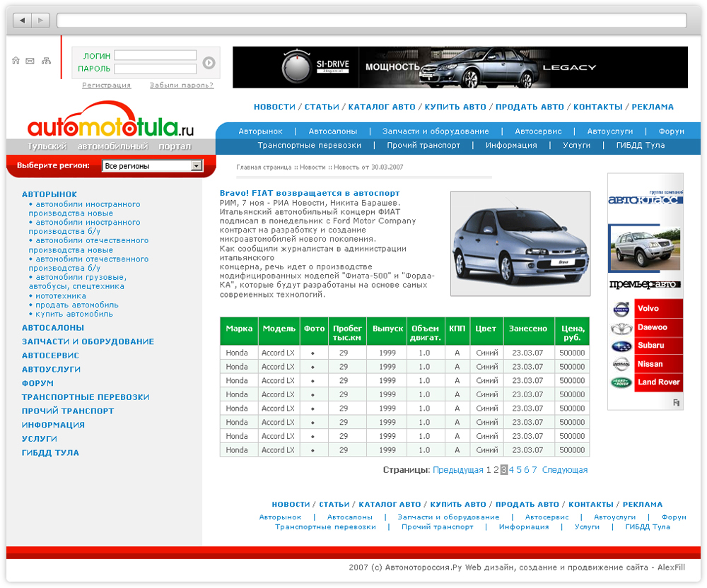The image size is (707, 588).
Task: Focus the ЛОГИН input field
Action: [x=155, y=55]
